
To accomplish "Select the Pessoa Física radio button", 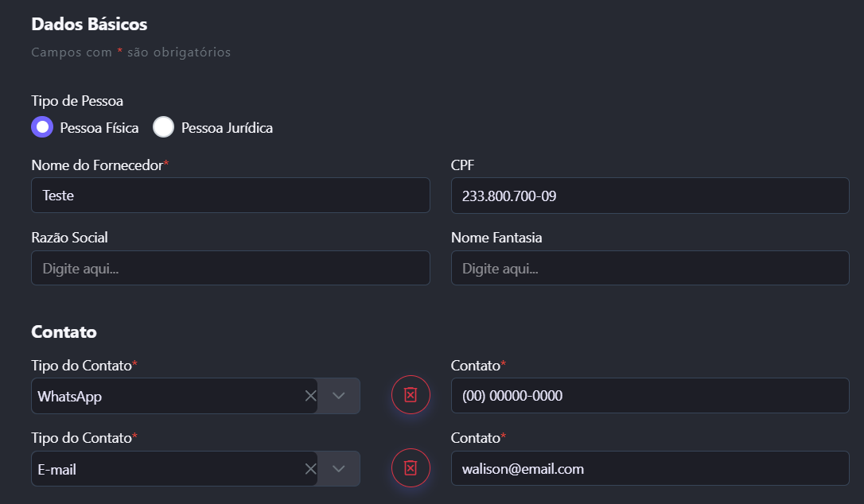I will (43, 127).
